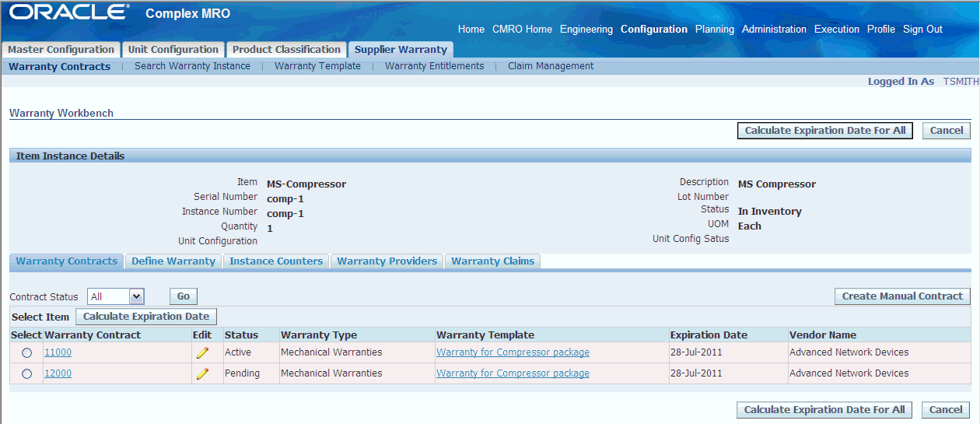Click the Active status cell
The height and width of the screenshot is (424, 980).
click(x=238, y=352)
